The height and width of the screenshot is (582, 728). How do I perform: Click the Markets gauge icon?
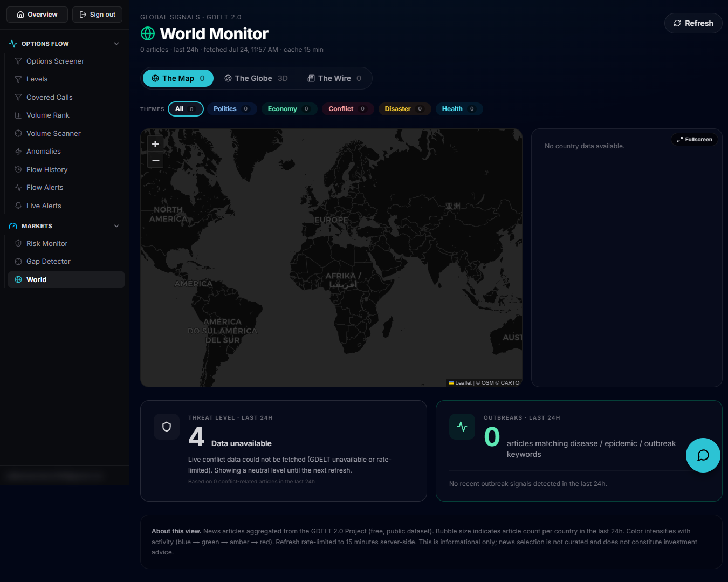pyautogui.click(x=13, y=226)
